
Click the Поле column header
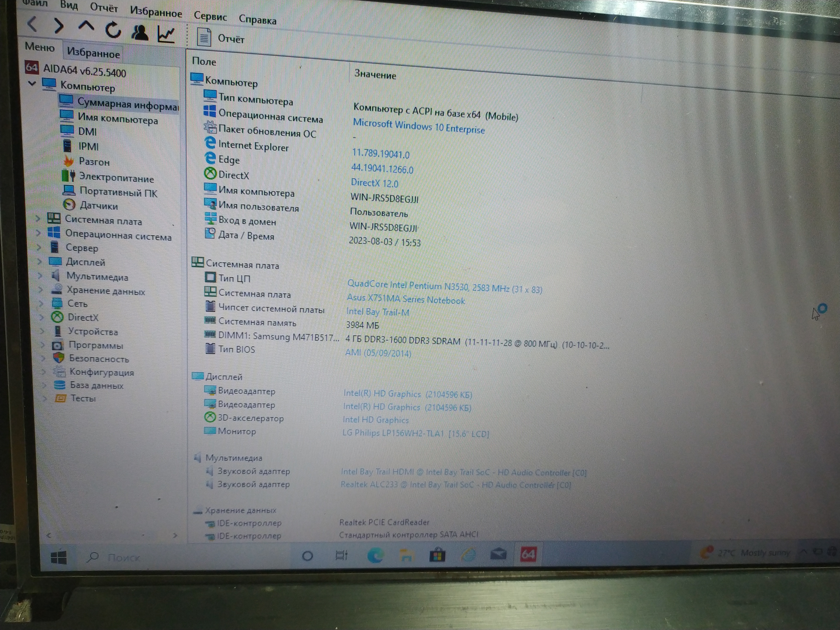(204, 62)
